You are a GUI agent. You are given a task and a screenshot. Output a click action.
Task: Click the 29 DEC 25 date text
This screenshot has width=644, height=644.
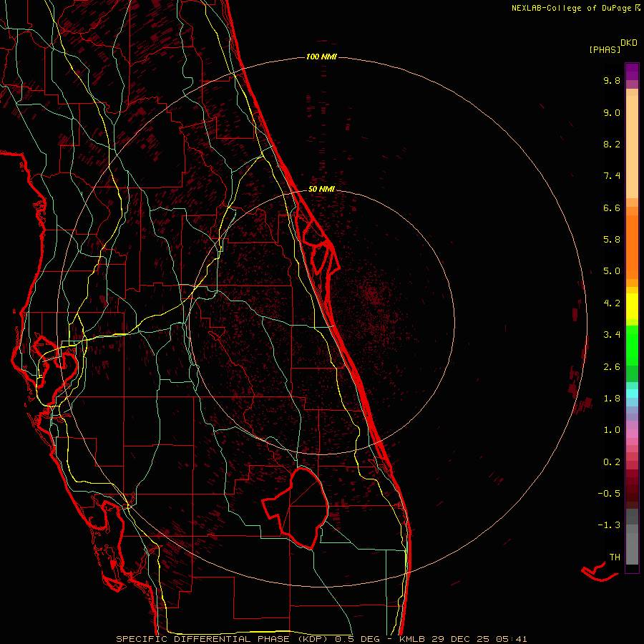(x=460, y=639)
